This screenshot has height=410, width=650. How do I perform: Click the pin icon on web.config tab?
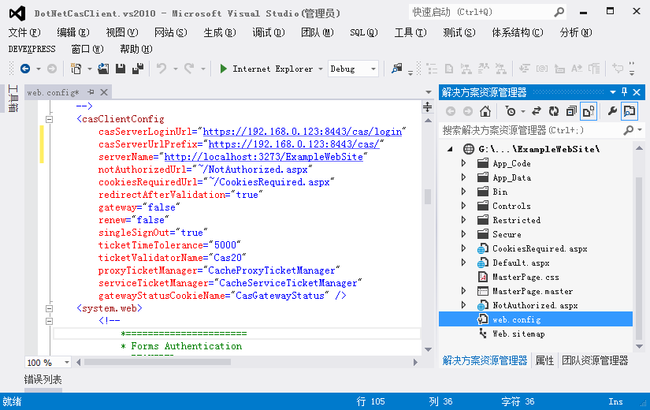click(91, 92)
